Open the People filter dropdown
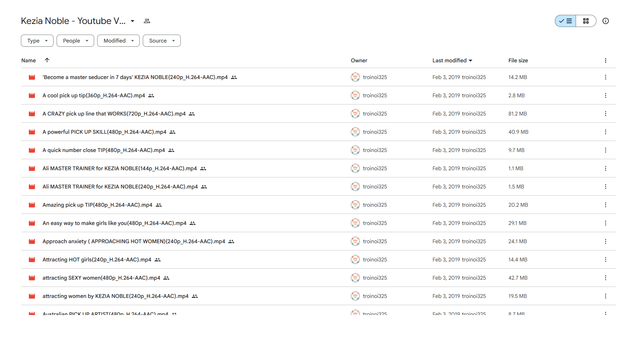This screenshot has width=644, height=342. 75,41
